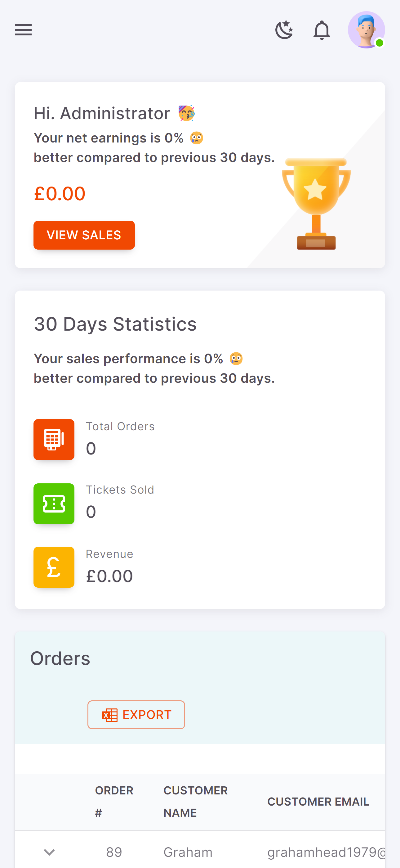Open the notifications bell
Viewport: 400px width, 868px height.
point(322,30)
